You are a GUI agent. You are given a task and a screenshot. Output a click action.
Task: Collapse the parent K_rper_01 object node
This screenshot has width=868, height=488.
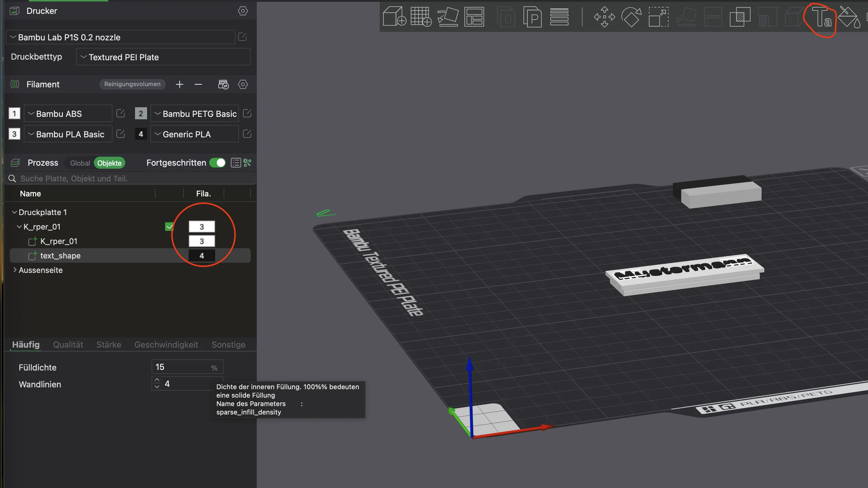pos(19,227)
